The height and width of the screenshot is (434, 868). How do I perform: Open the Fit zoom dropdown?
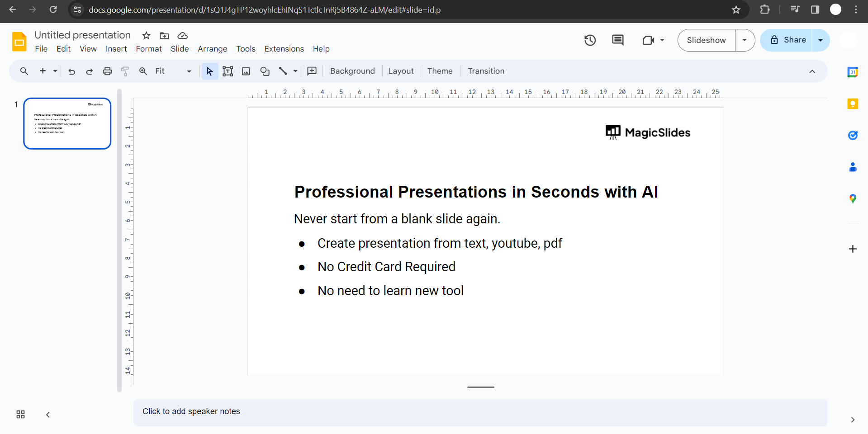coord(173,71)
